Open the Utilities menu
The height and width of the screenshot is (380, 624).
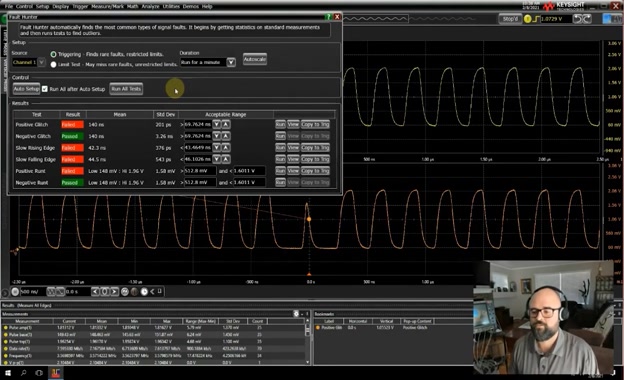coord(171,6)
